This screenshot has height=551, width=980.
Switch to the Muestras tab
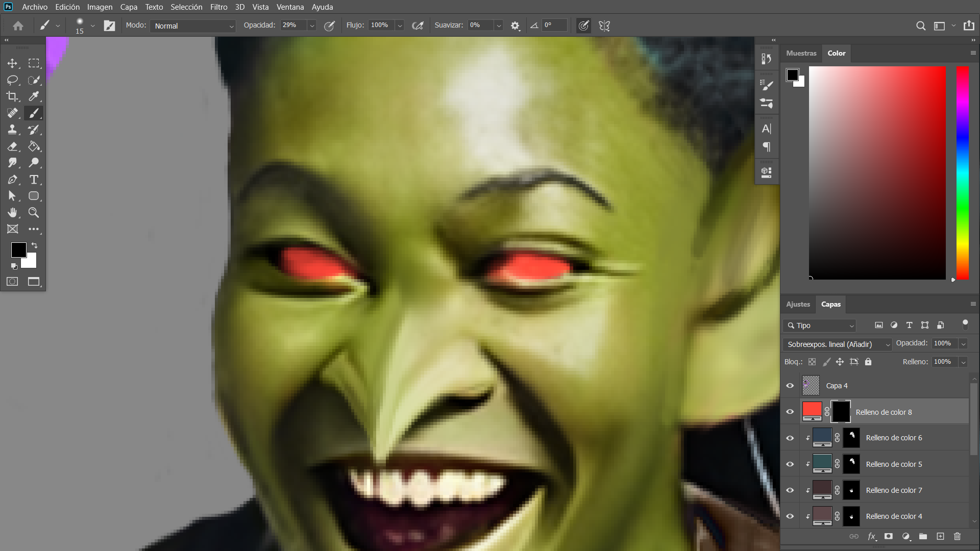click(801, 53)
